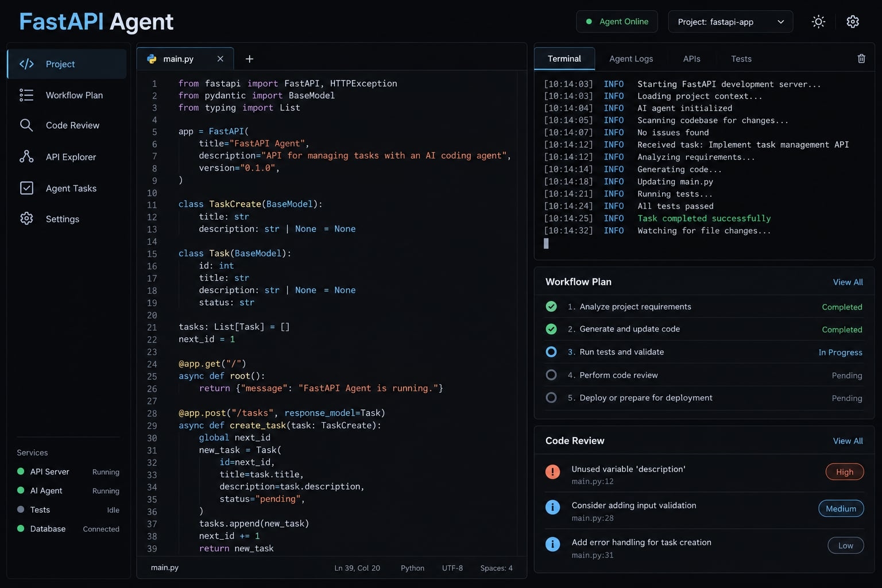Open Project from the sidebar code icon

(26, 64)
